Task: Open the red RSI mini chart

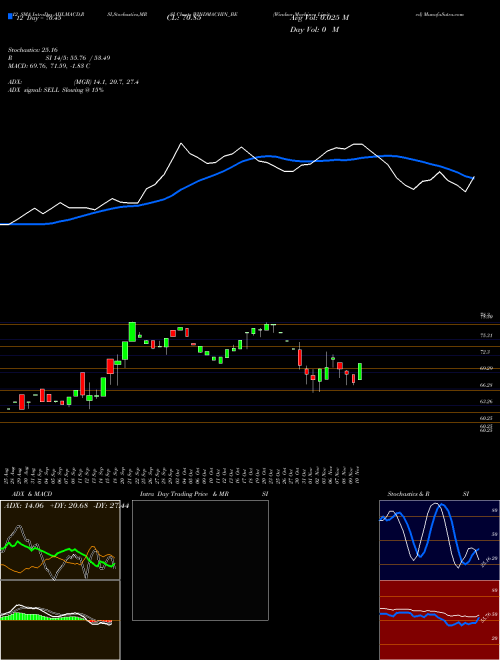Action: tap(439, 620)
